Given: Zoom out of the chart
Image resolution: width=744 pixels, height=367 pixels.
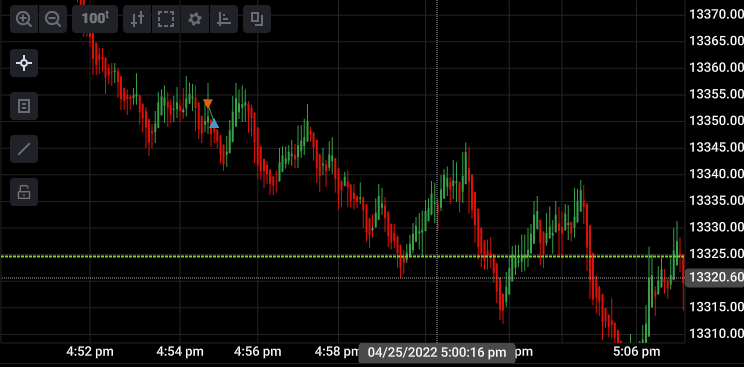Looking at the screenshot, I should [x=53, y=19].
